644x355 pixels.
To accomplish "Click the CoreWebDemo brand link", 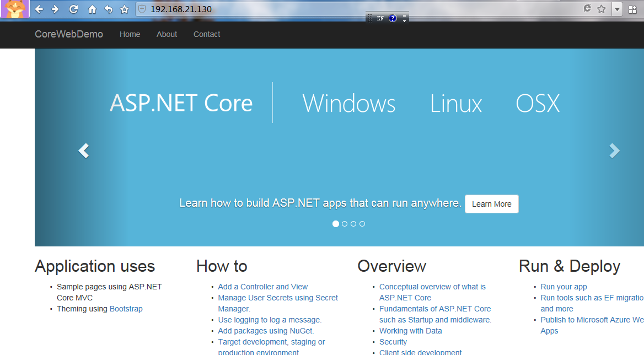I will (x=69, y=34).
